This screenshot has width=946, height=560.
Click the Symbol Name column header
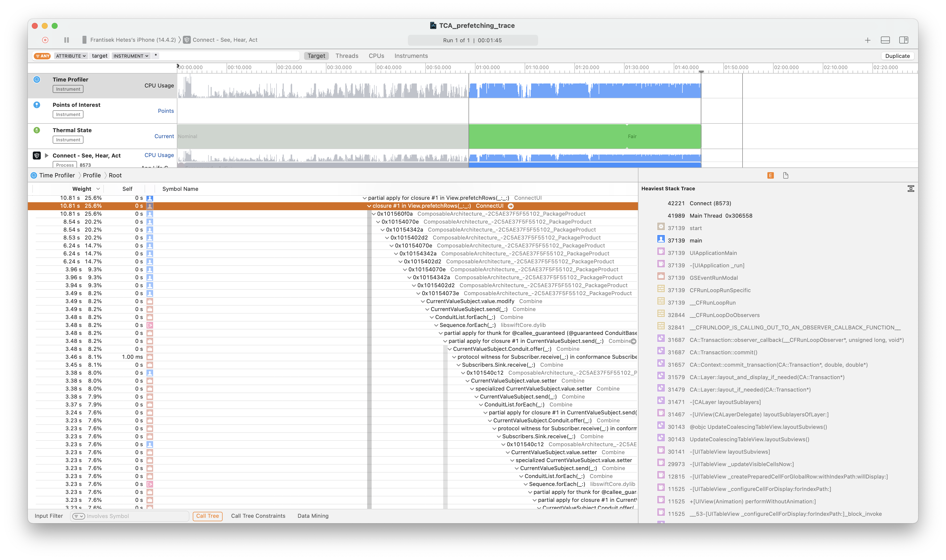pos(180,189)
